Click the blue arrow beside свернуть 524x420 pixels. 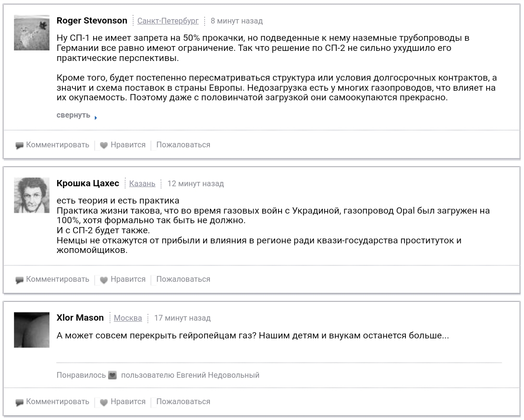coord(96,118)
